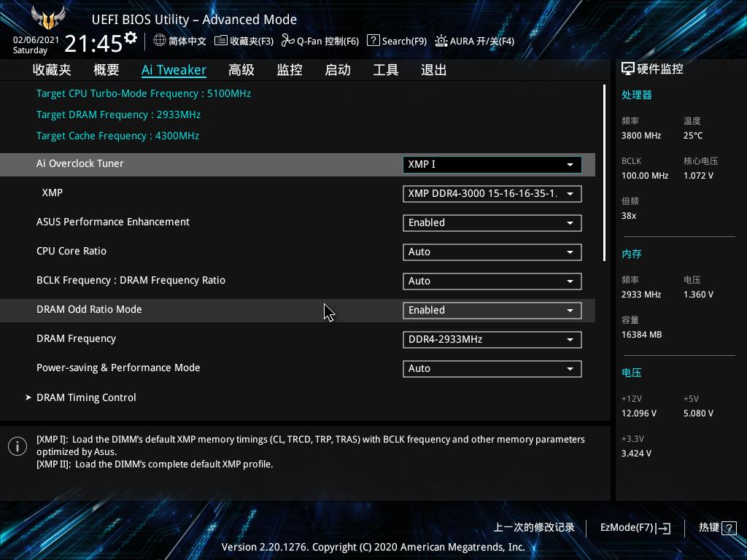Click AURA 开/关(F4) label
The height and width of the screenshot is (560, 747).
pyautogui.click(x=482, y=41)
